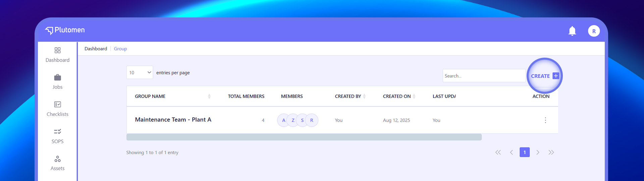Open Checklists in the sidebar
The width and height of the screenshot is (644, 181).
pos(57,109)
